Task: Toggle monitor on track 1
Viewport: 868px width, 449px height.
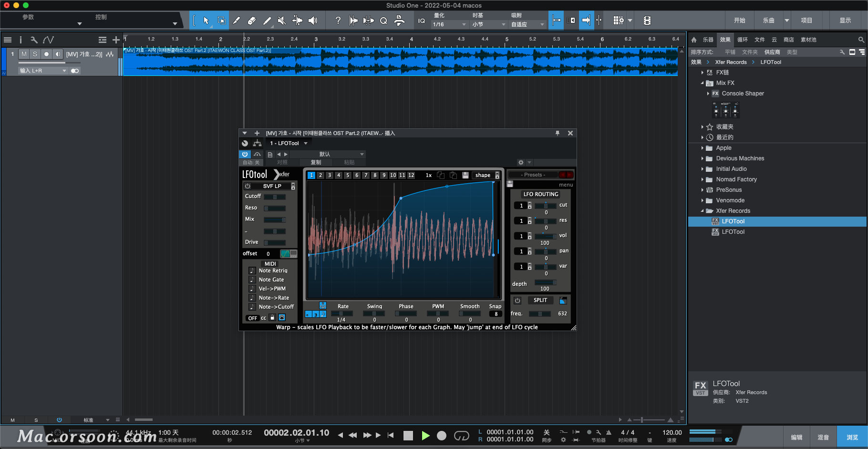Action: point(57,54)
